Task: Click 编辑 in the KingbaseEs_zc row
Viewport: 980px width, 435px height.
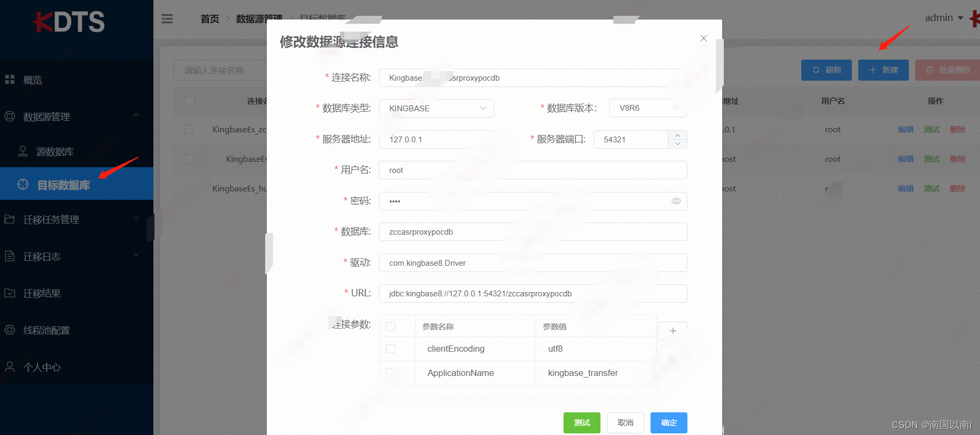Action: pos(906,129)
